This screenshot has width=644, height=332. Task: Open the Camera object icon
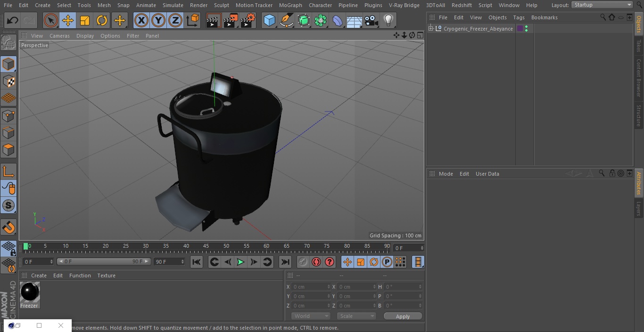coord(371,21)
